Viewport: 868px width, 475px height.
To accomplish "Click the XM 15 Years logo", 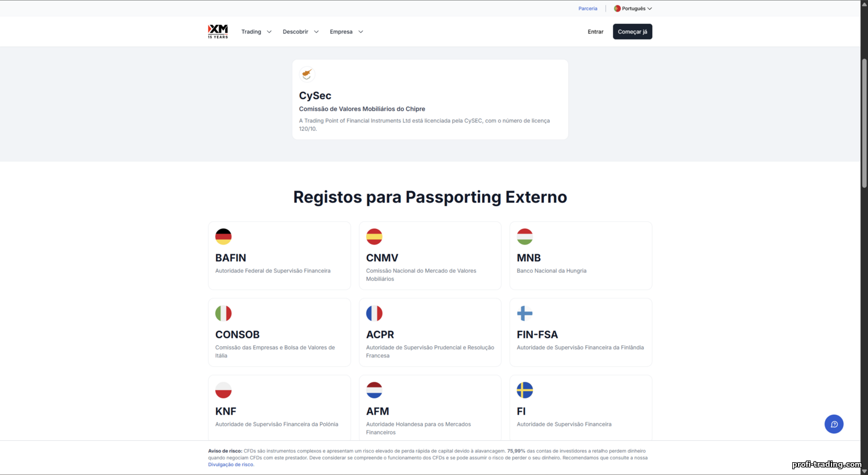I will [218, 31].
